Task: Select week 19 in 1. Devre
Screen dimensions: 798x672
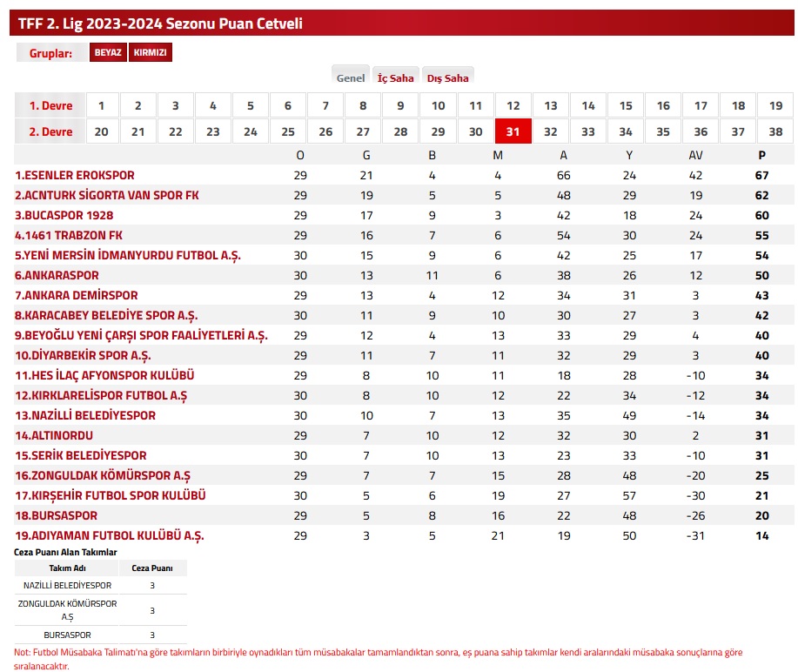Action: 775,105
